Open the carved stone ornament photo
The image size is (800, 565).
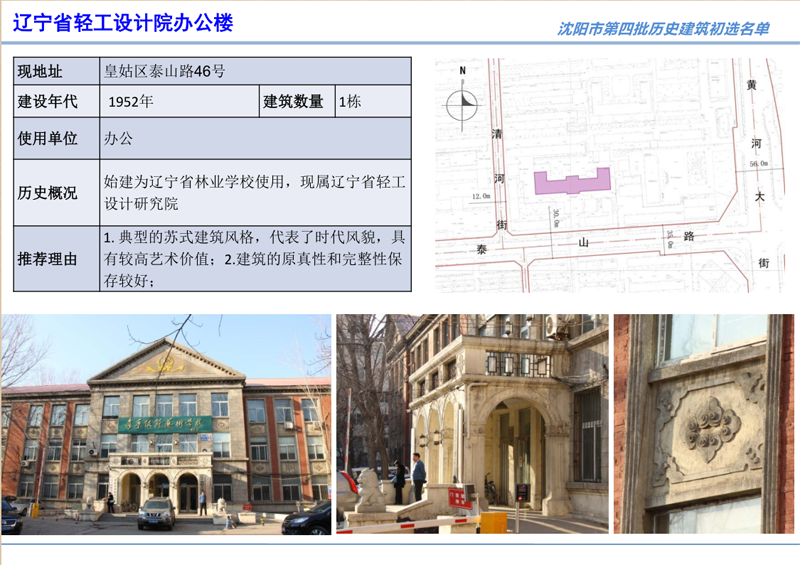(704, 424)
